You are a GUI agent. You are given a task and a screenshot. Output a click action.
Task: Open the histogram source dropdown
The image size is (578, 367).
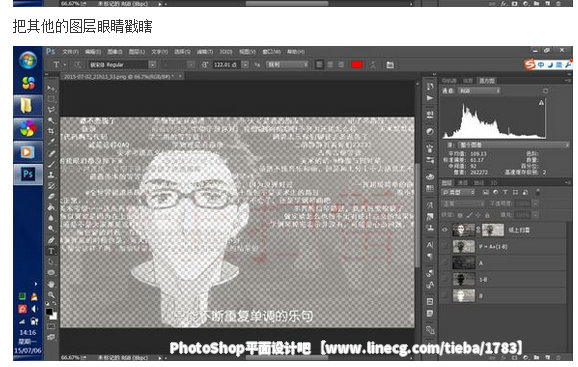coord(513,145)
